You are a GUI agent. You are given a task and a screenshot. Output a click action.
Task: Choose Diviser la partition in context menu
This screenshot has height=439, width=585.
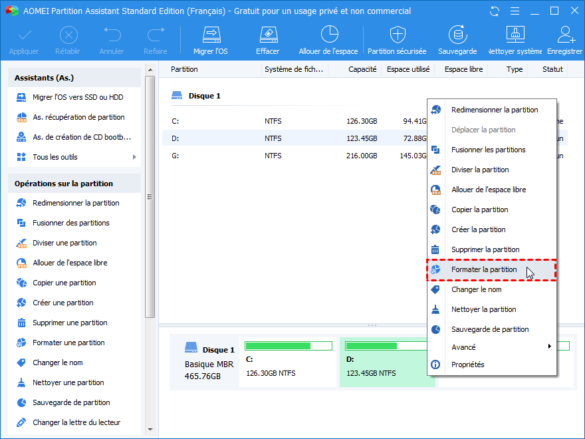(492, 170)
